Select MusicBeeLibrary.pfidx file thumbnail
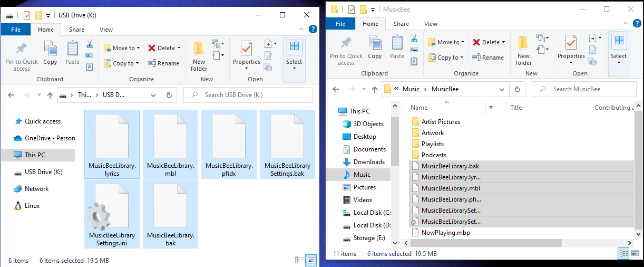This screenshot has height=267, width=644. [229, 144]
